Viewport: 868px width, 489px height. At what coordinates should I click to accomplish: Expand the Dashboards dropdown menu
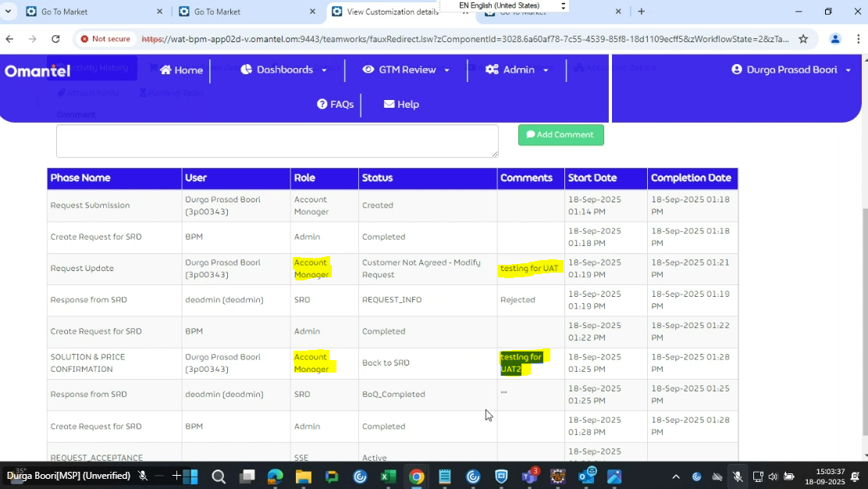click(284, 70)
